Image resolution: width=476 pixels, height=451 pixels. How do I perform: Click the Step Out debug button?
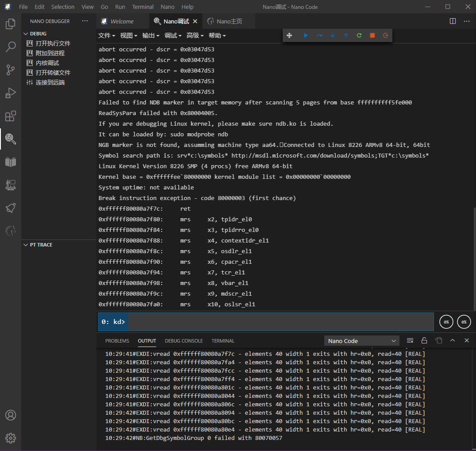[346, 35]
